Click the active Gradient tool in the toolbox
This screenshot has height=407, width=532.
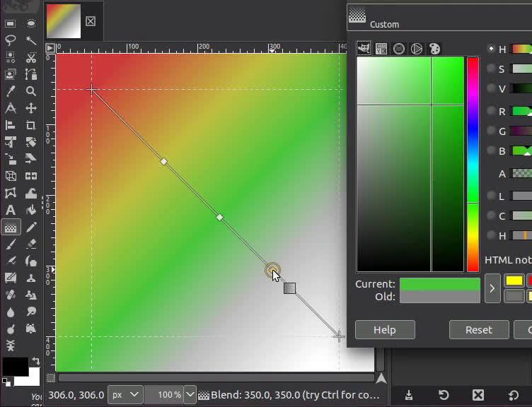pos(11,227)
